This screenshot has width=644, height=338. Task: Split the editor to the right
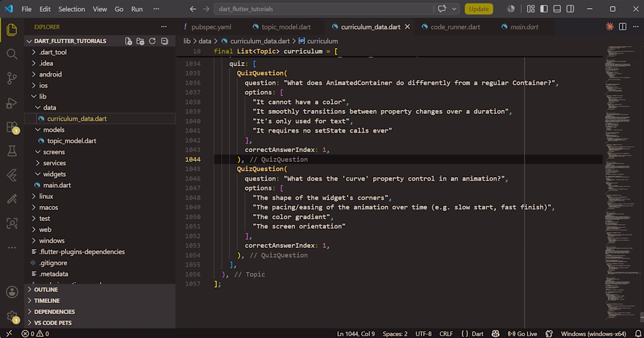coord(623,27)
